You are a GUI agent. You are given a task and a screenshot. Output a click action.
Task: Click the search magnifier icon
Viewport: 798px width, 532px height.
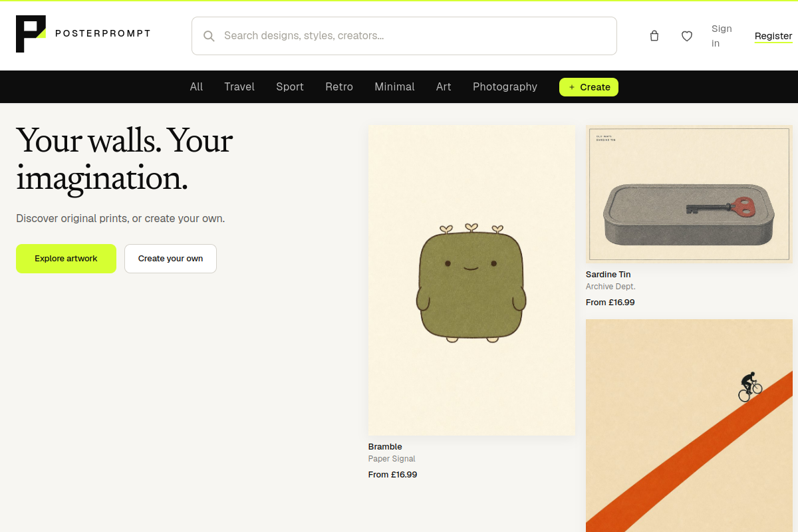(209, 36)
